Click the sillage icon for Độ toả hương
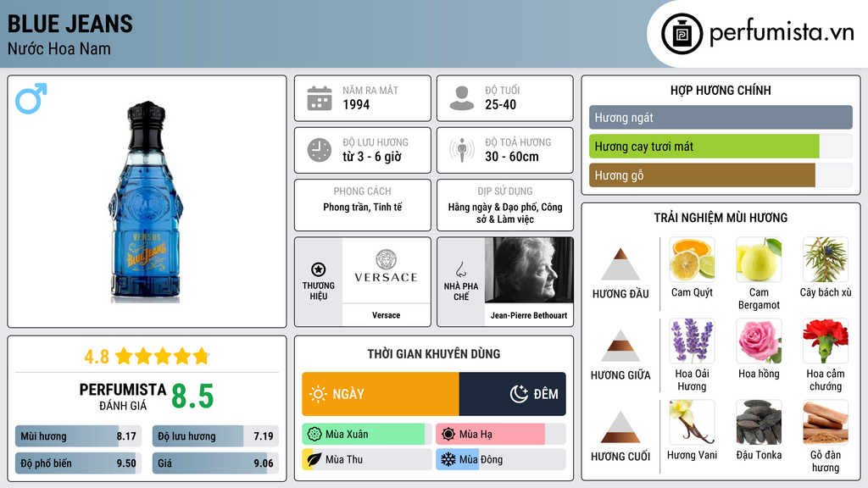The image size is (868, 488). (461, 150)
